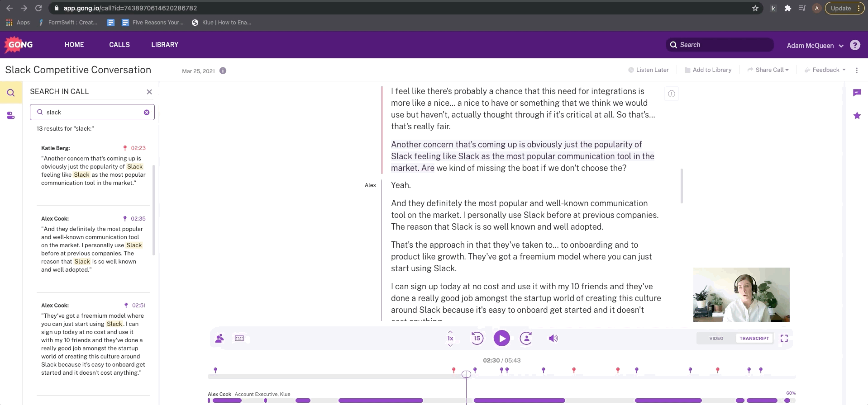This screenshot has width=868, height=405.
Task: Open the LIBRARY menu
Action: (x=165, y=45)
